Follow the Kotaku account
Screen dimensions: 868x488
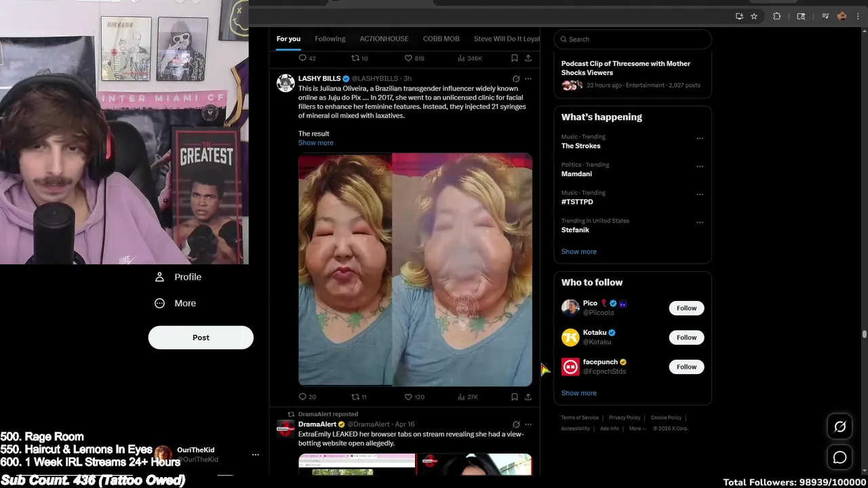click(x=686, y=338)
